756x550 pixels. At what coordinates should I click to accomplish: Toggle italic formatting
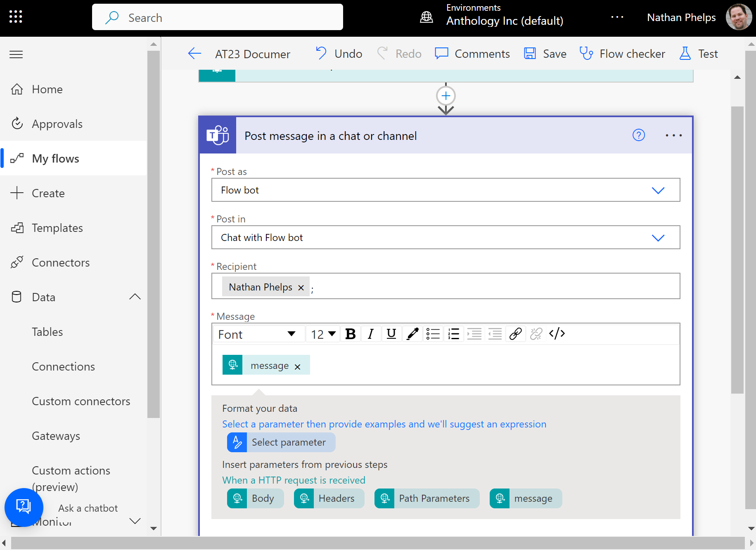click(371, 334)
